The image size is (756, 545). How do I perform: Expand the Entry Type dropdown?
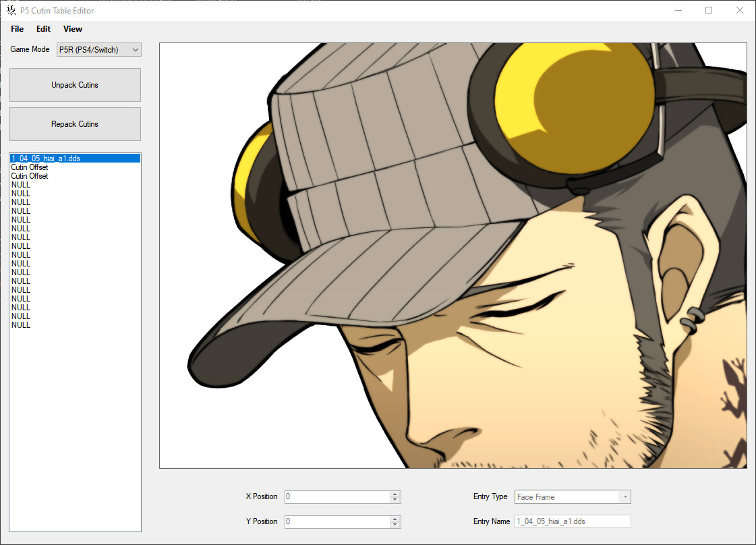point(624,496)
